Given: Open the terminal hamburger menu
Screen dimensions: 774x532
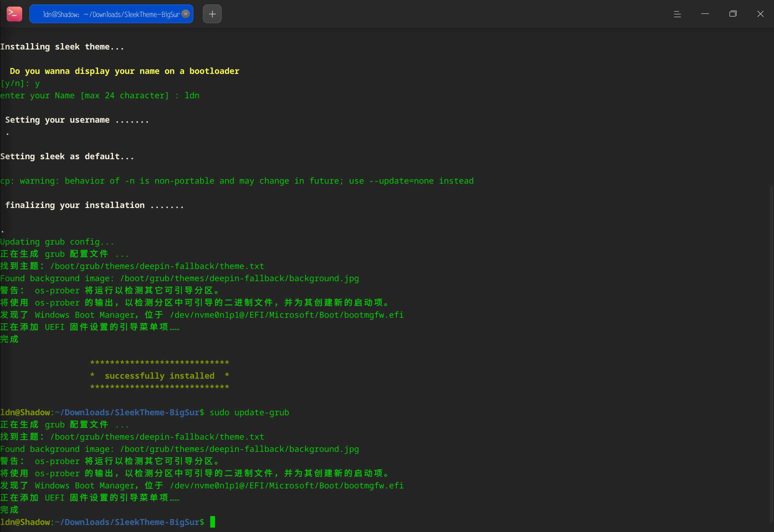Looking at the screenshot, I should click(677, 14).
